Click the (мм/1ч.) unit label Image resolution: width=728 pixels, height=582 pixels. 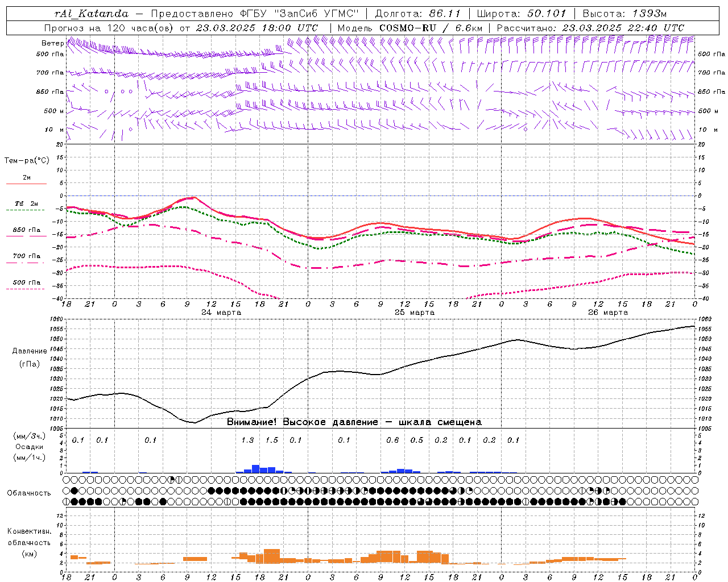(x=30, y=457)
